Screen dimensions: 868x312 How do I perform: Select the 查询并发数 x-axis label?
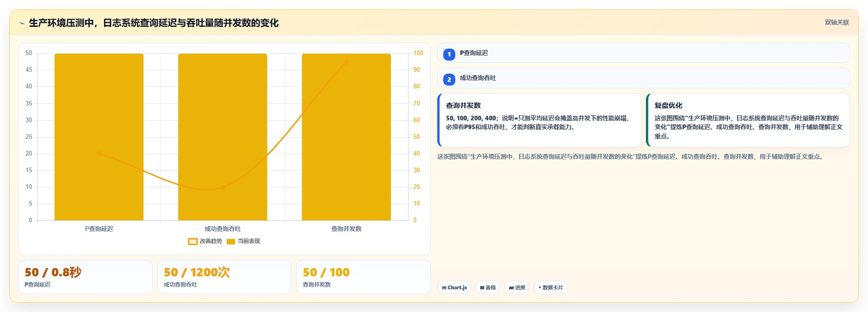coord(346,229)
